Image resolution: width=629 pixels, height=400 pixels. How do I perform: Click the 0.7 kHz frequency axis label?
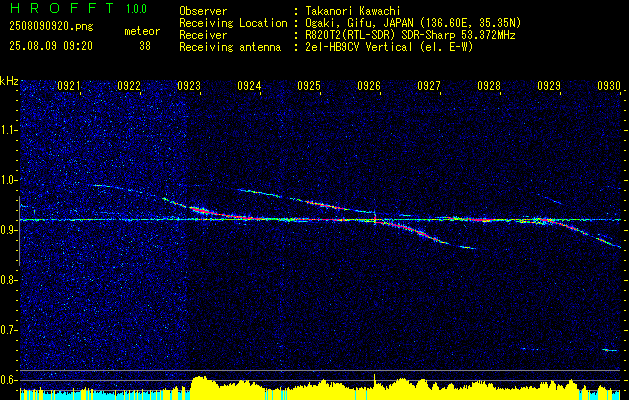point(9,330)
